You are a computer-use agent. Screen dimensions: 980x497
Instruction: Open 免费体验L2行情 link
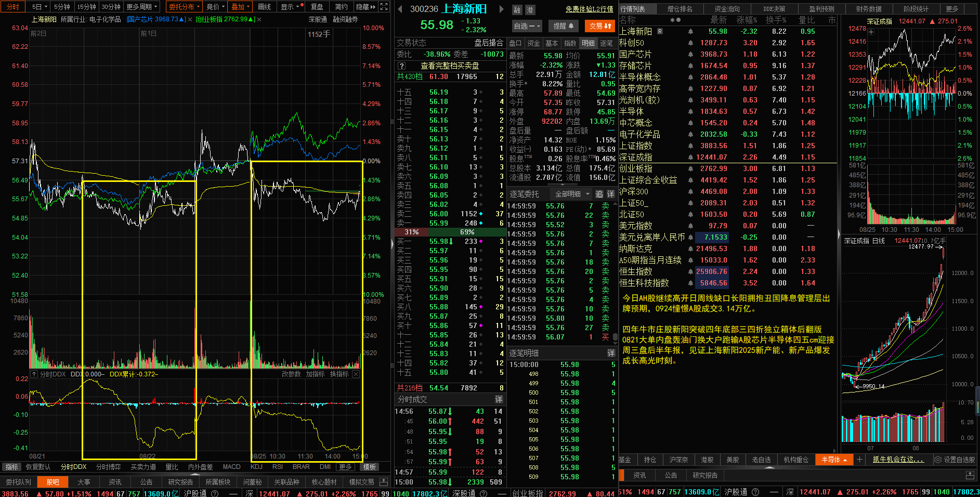point(589,9)
